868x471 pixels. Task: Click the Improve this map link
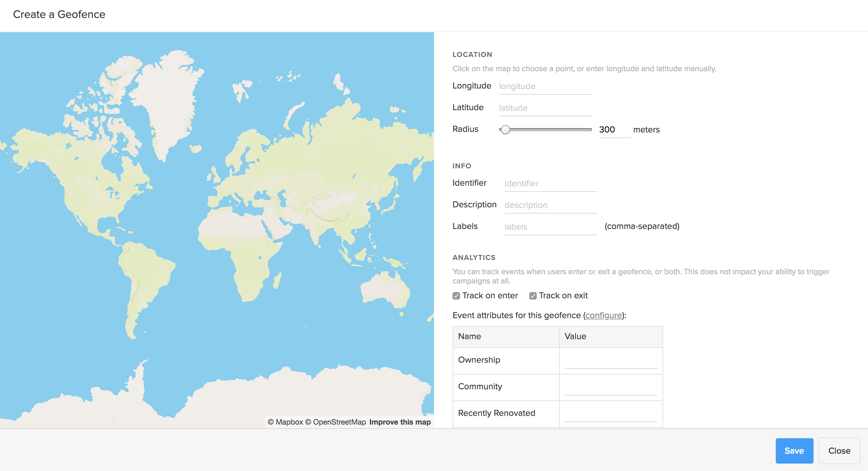(400, 422)
